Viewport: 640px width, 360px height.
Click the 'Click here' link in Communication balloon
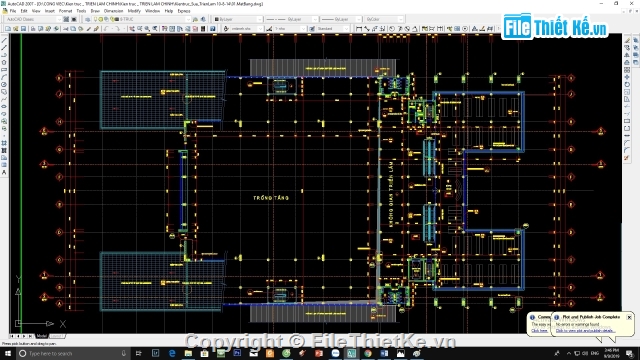point(539,331)
